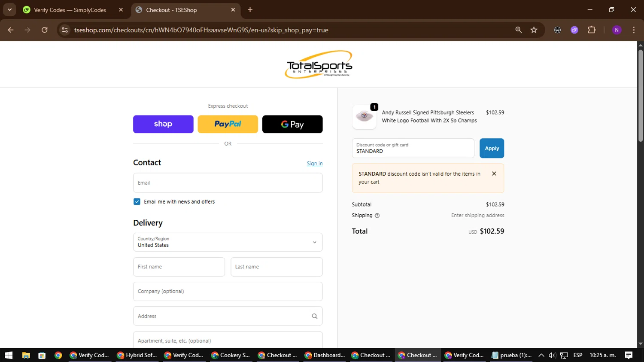
Task: Go back using browser back arrow
Action: tap(11, 30)
